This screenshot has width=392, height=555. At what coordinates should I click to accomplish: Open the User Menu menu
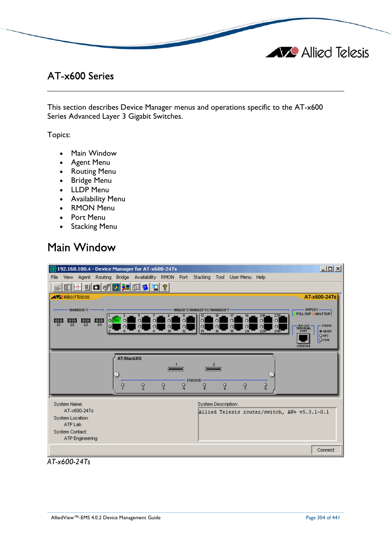(x=240, y=277)
